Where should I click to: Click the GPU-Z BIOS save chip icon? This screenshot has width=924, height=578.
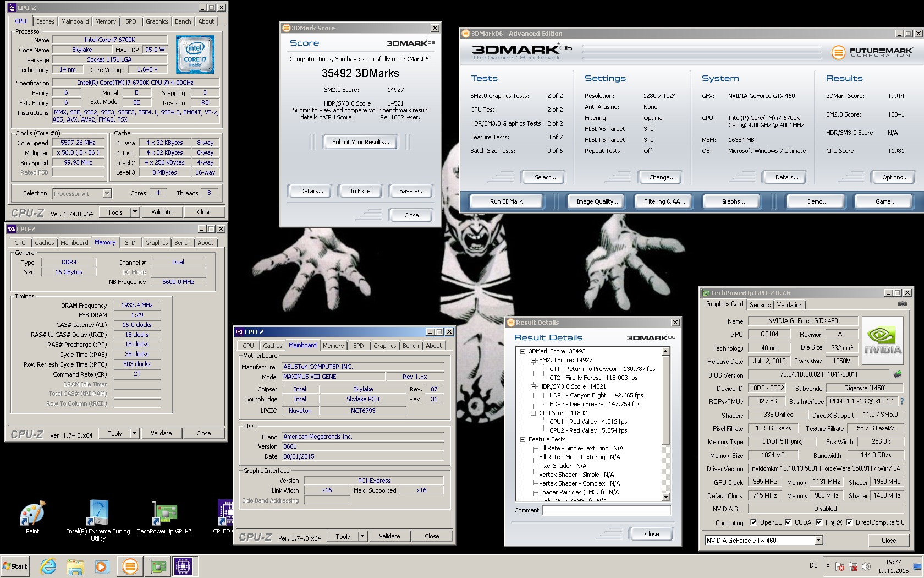tap(898, 374)
